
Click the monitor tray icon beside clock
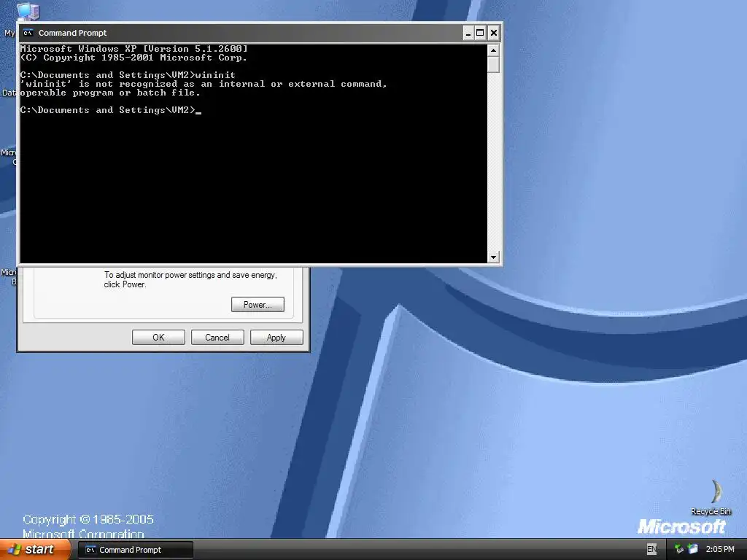[x=693, y=549]
